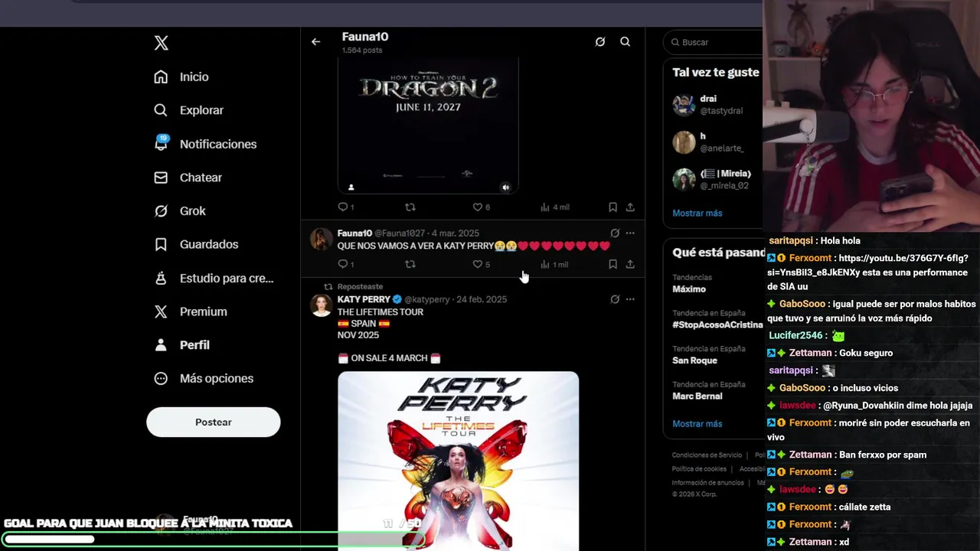Viewport: 980px width, 551px height.
Task: Open Guardados in the sidebar
Action: pyautogui.click(x=196, y=244)
